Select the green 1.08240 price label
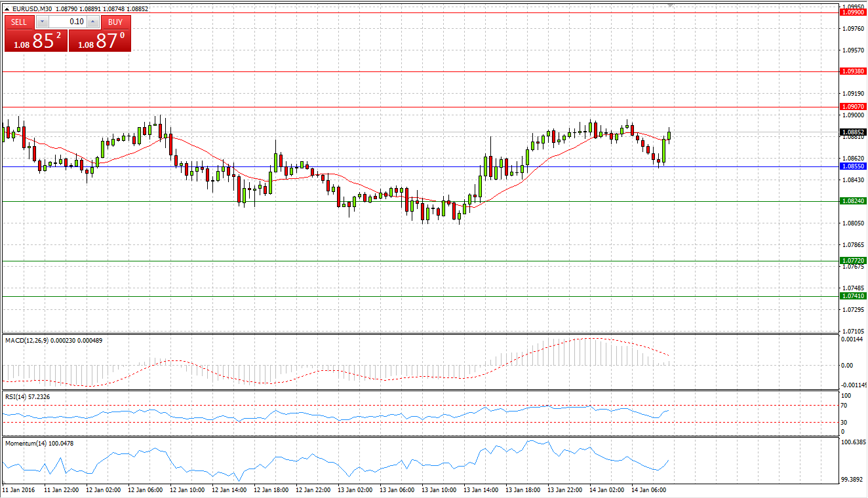Image resolution: width=868 pixels, height=498 pixels. tap(853, 201)
